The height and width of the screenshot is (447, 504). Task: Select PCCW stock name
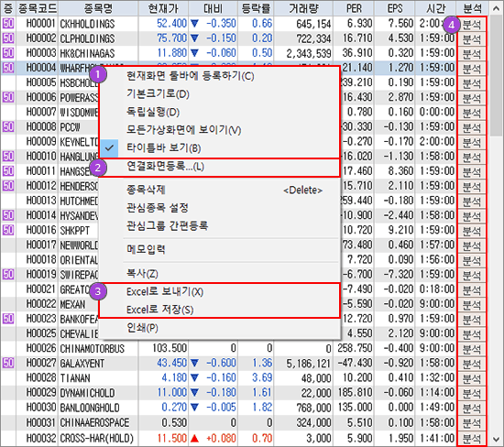coord(70,127)
